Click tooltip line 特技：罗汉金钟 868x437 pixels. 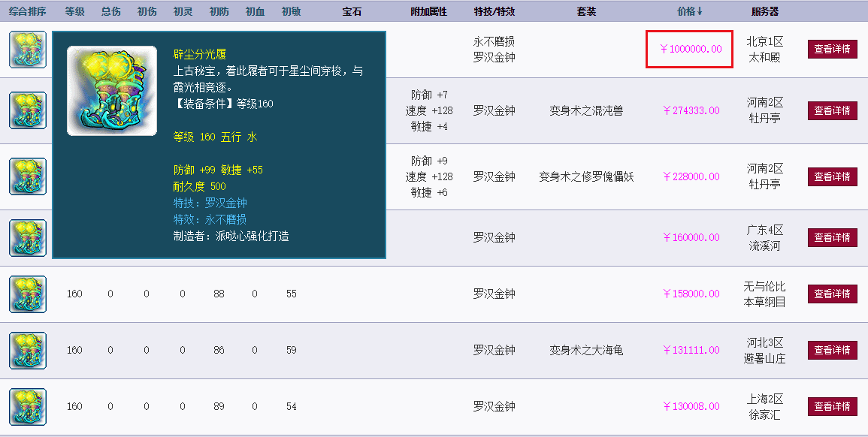pyautogui.click(x=210, y=203)
